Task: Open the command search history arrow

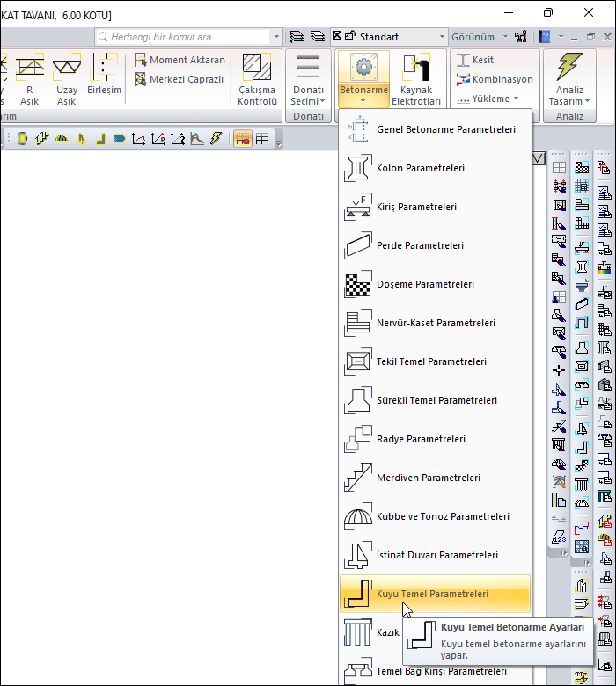Action: 276,37
